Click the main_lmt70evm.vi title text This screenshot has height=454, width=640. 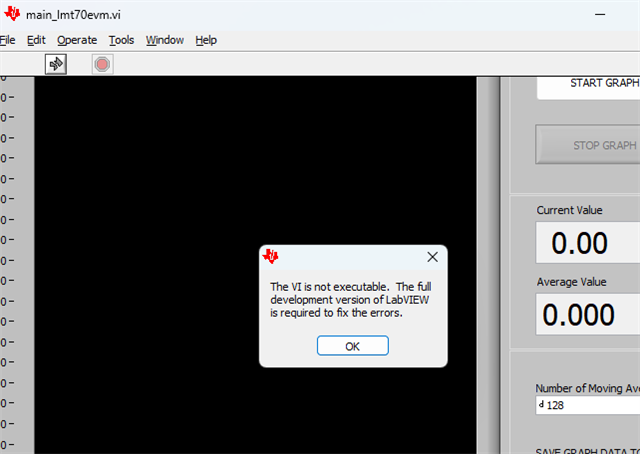[73, 15]
